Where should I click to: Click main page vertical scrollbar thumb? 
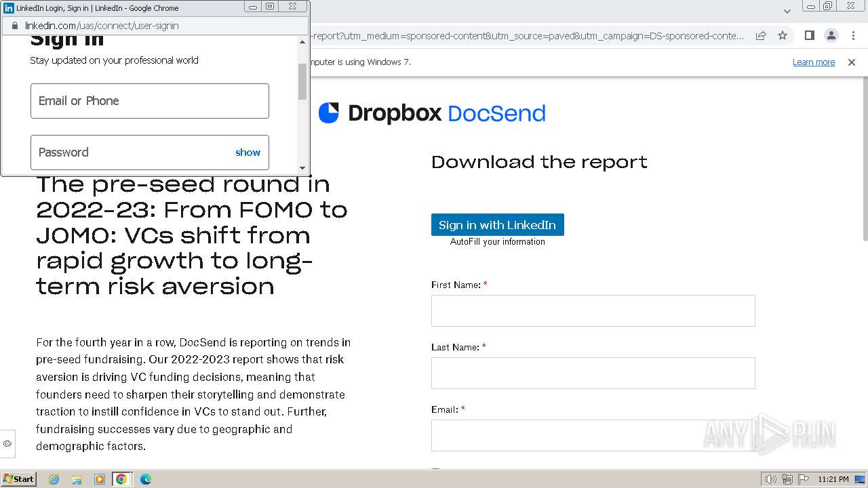(865, 160)
